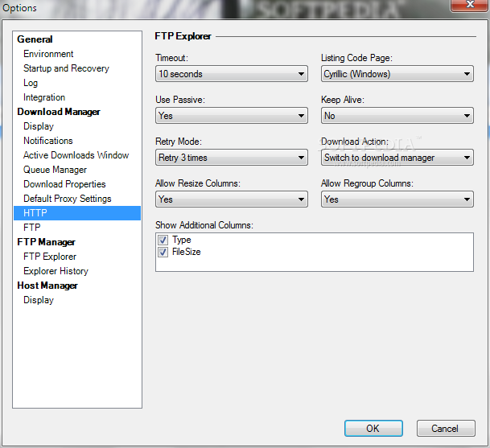
Task: Select the Host Manager heading
Action: click(47, 286)
